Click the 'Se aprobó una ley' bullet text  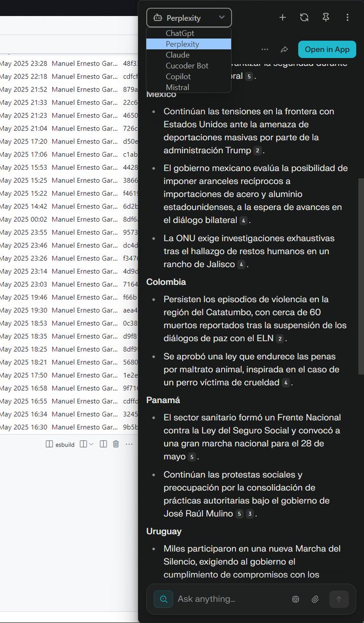tap(252, 370)
